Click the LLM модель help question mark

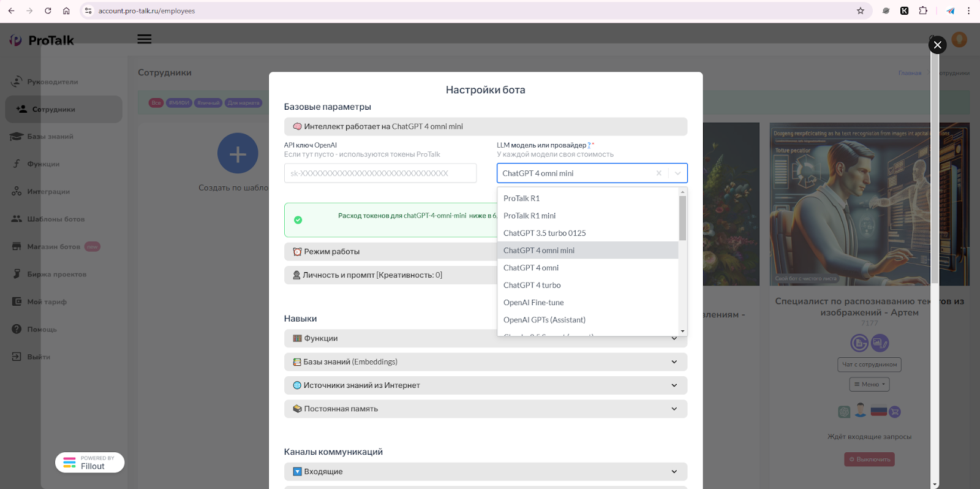[589, 145]
